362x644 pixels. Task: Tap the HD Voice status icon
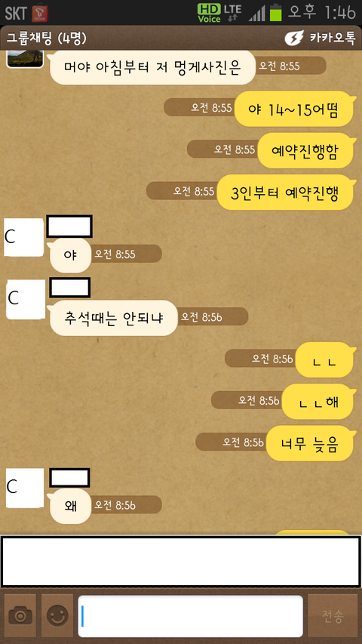(209, 13)
